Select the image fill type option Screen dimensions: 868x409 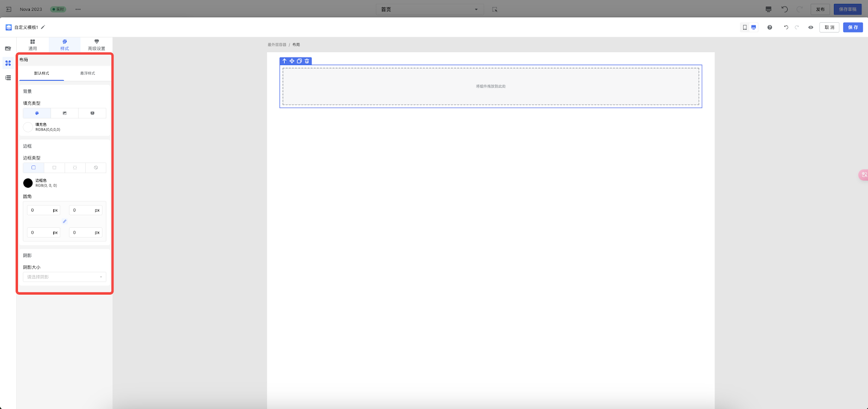(x=65, y=113)
